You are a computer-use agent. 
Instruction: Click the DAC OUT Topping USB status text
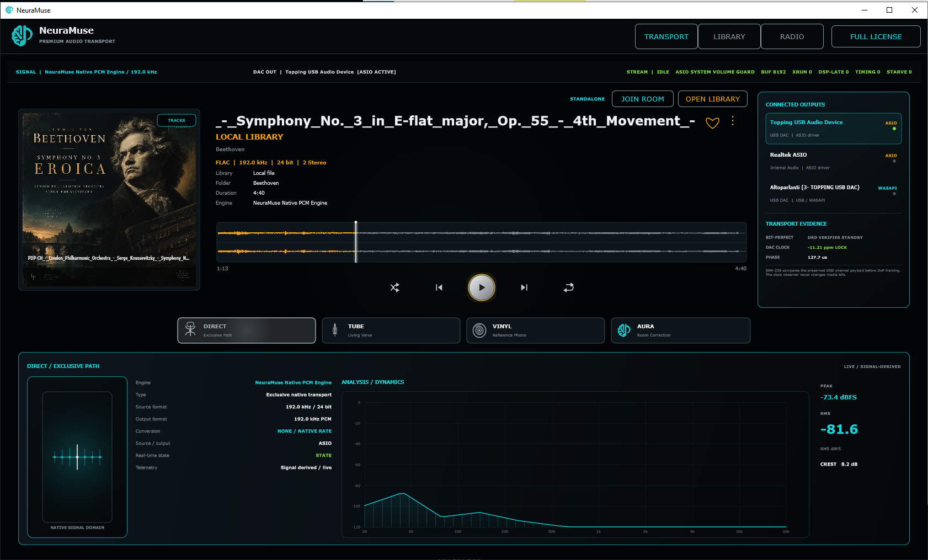(324, 72)
